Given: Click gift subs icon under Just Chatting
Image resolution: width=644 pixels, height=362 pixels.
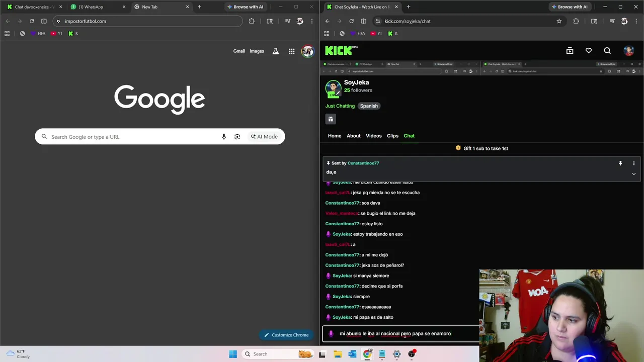Looking at the screenshot, I should tap(331, 119).
